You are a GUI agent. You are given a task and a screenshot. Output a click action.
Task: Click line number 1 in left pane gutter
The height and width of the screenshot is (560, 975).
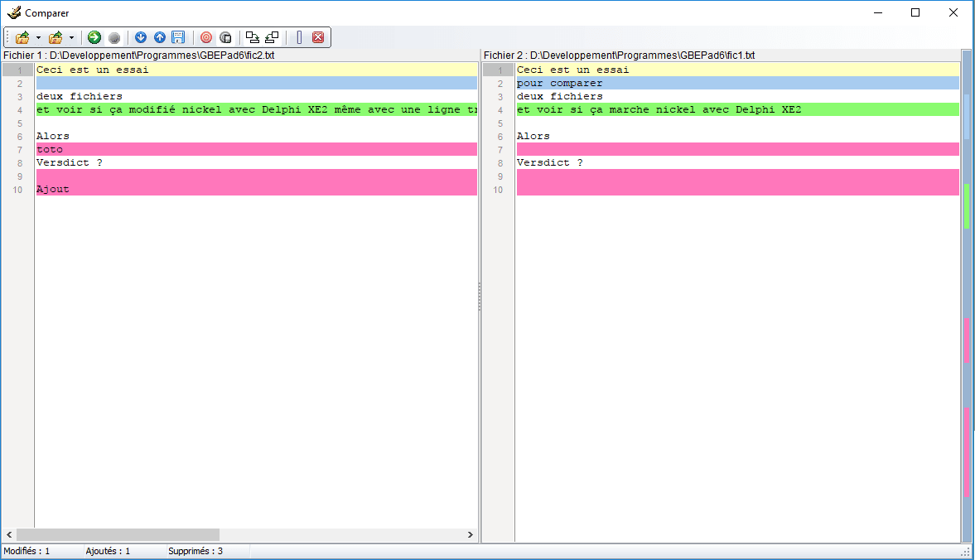tap(19, 70)
